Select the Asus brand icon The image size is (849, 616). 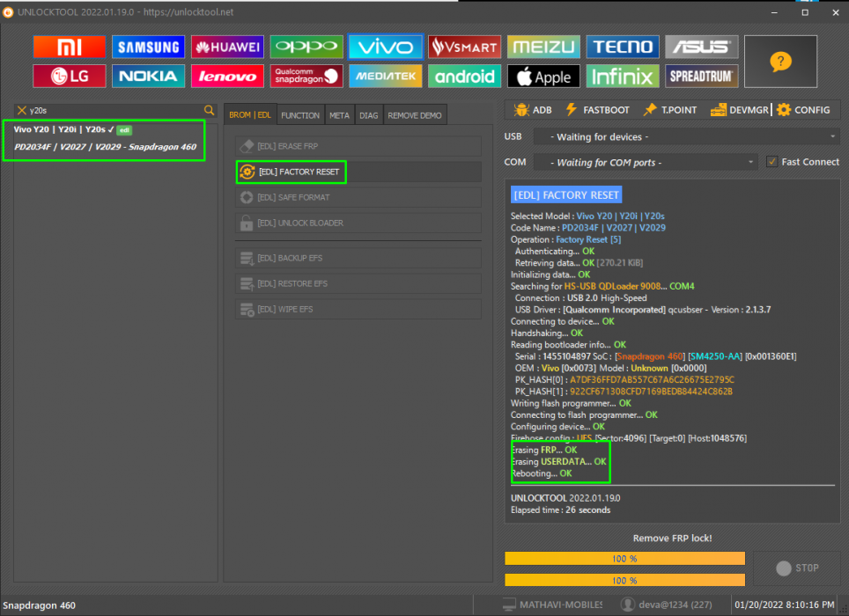[x=702, y=47]
